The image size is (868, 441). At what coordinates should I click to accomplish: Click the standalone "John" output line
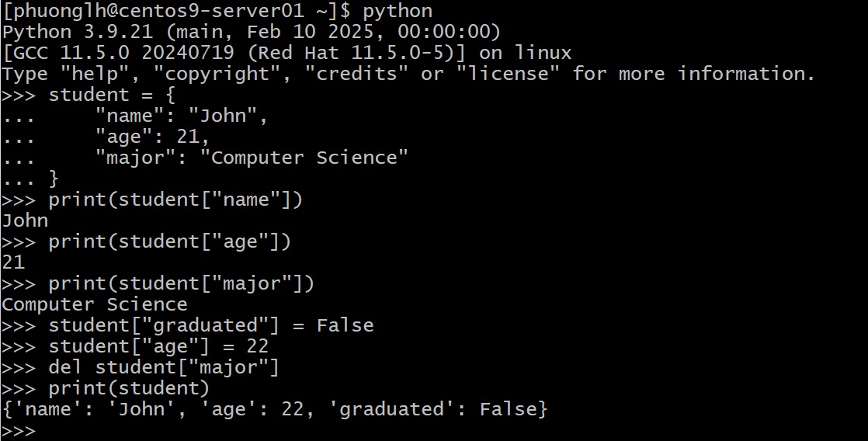point(25,220)
